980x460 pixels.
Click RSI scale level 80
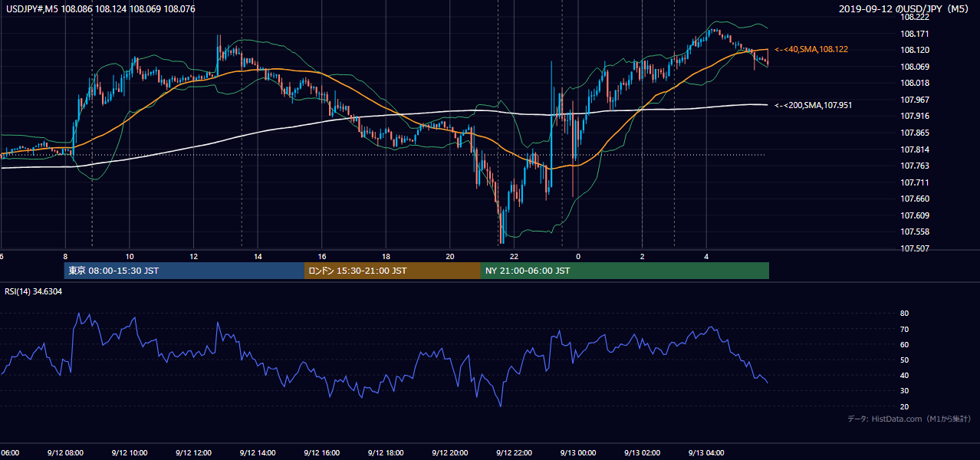905,314
